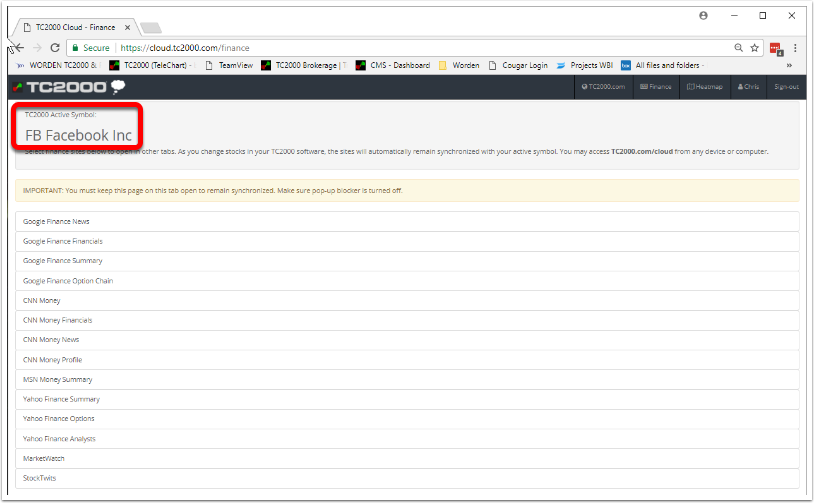The height and width of the screenshot is (503, 814).
Task: Open CNN Money Financials
Action: [x=407, y=320]
